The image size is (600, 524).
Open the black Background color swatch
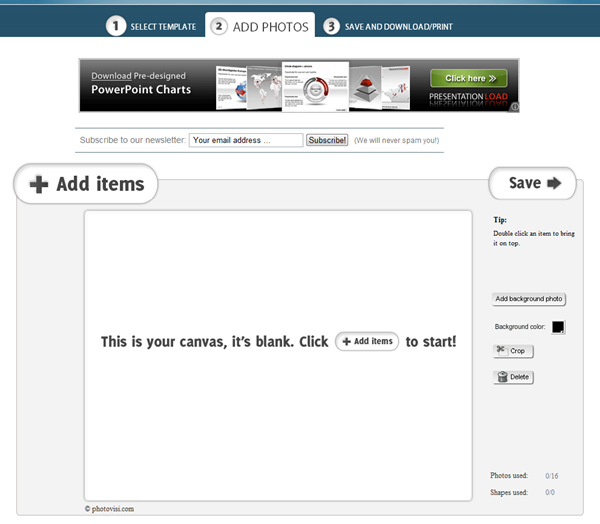(558, 327)
